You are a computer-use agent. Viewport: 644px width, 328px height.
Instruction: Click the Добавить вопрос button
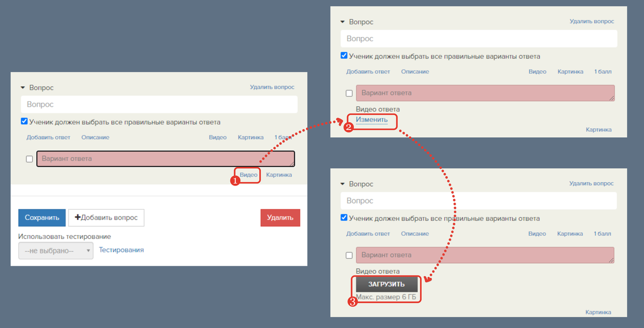pyautogui.click(x=106, y=218)
